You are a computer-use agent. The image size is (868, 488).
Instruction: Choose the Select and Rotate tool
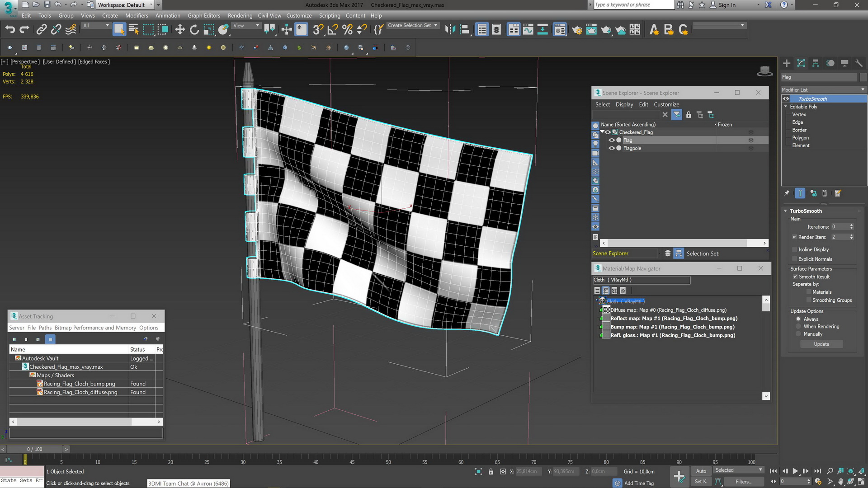194,30
